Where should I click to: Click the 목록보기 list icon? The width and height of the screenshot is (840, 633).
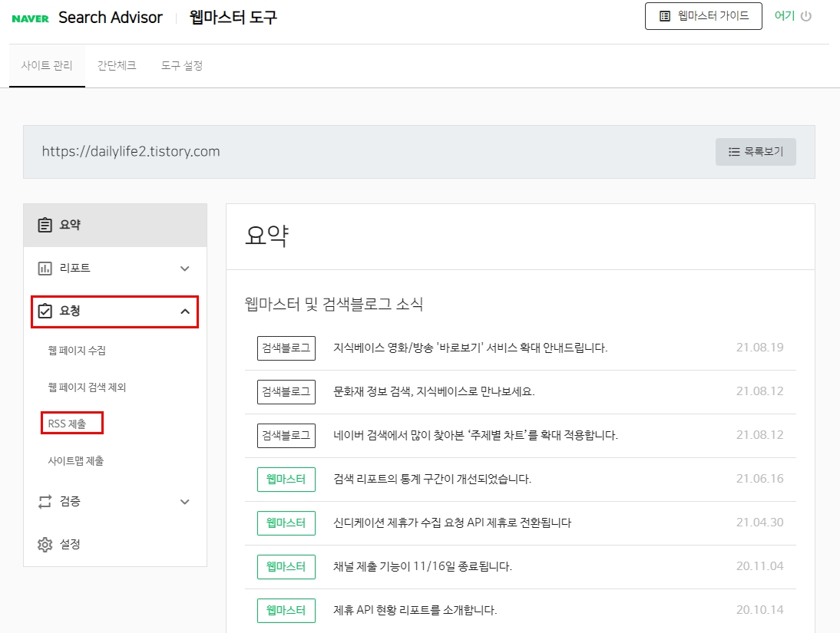(x=734, y=152)
